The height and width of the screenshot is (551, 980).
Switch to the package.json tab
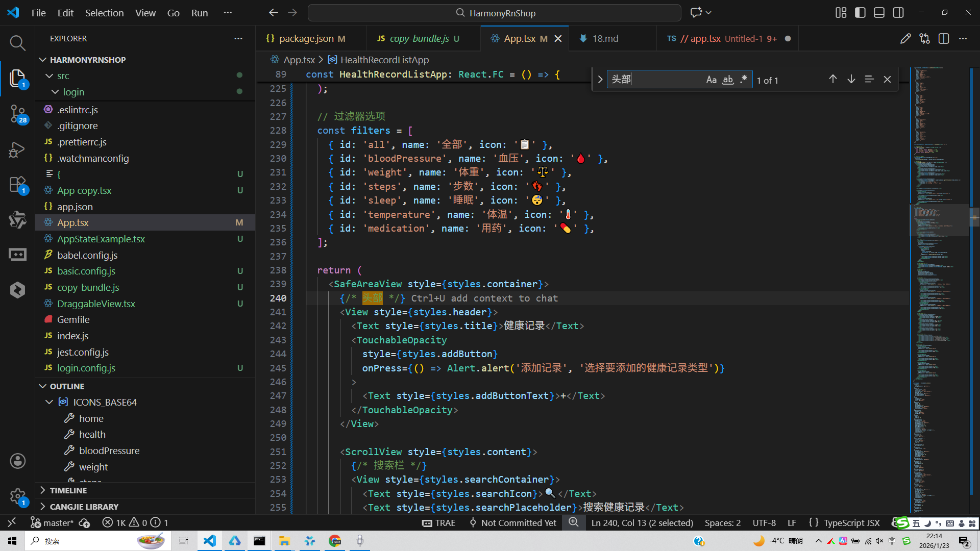[306, 39]
